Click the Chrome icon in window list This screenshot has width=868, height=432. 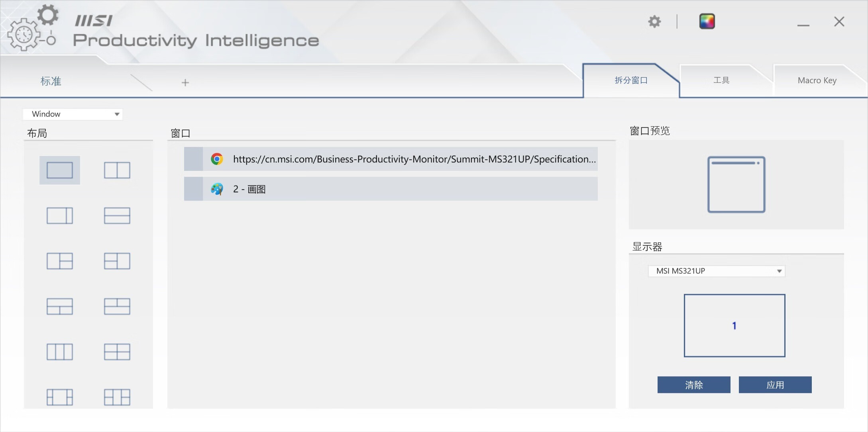point(217,159)
